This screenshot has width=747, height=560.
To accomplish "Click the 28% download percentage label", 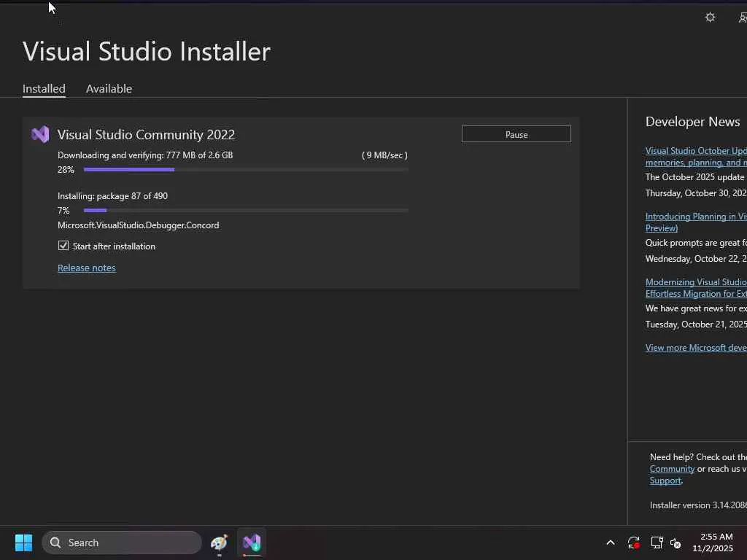I will (x=66, y=170).
